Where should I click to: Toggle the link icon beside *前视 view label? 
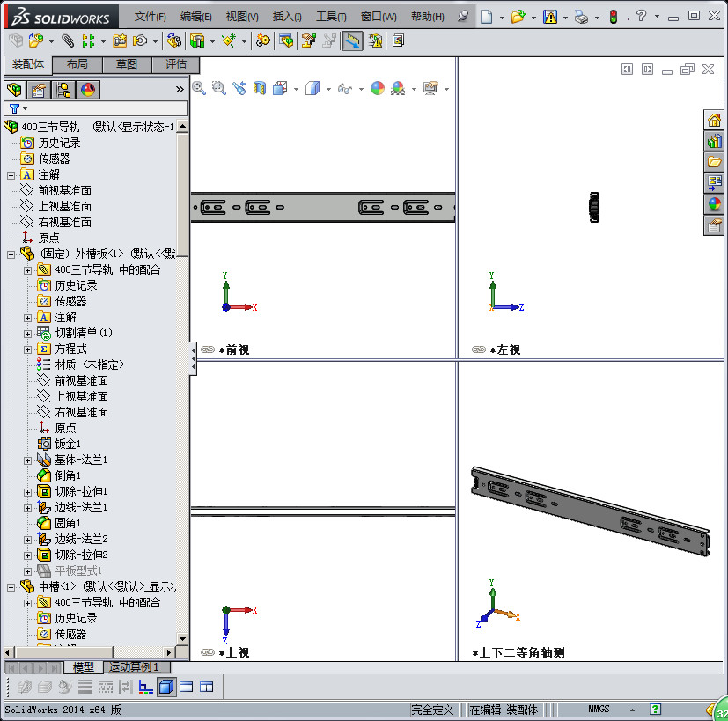(x=208, y=349)
